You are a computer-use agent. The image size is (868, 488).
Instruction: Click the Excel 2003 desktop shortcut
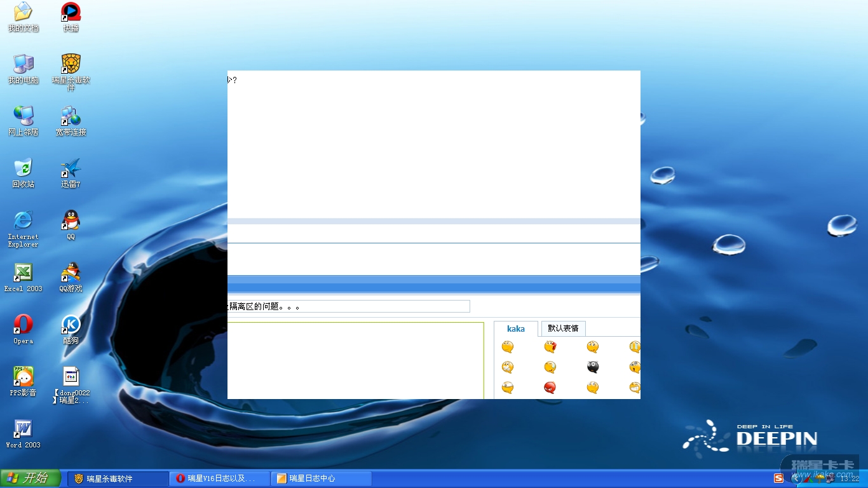pos(24,273)
